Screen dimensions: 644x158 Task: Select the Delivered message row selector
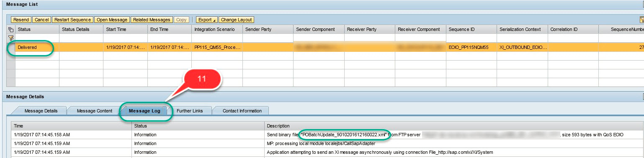pyautogui.click(x=11, y=47)
